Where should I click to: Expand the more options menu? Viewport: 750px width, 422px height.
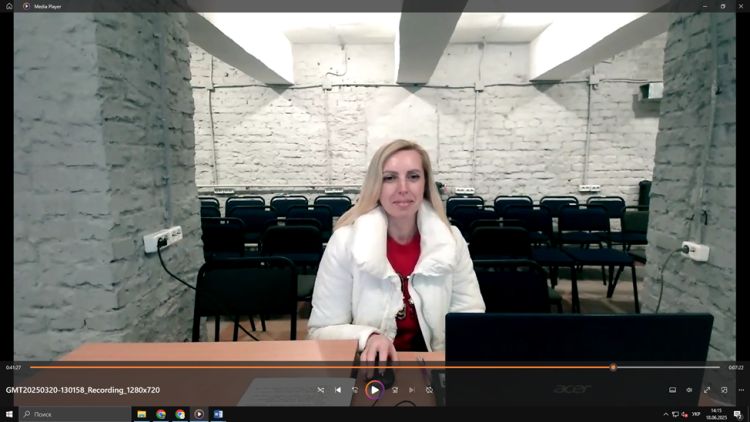pos(741,390)
